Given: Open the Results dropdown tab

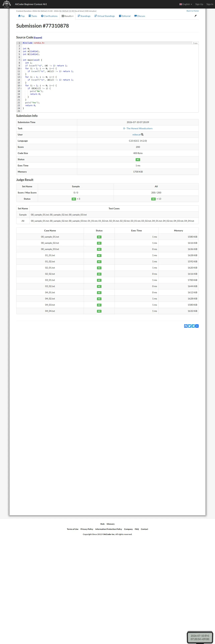Looking at the screenshot, I should pyautogui.click(x=68, y=16).
